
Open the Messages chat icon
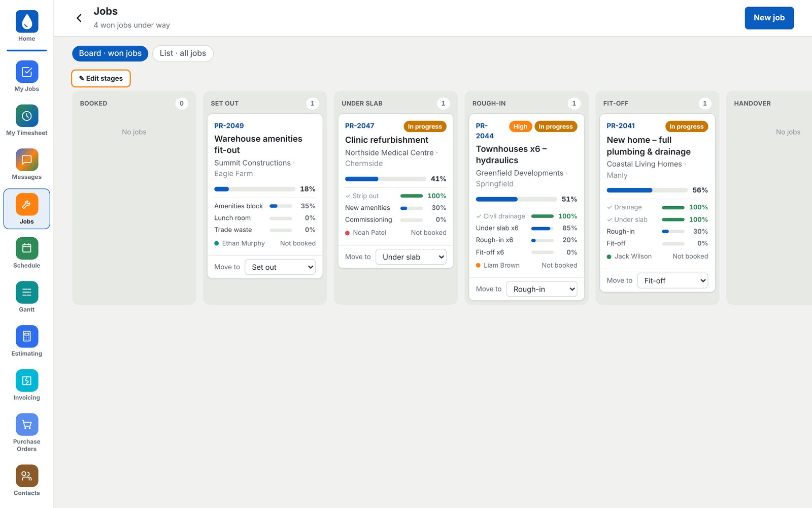[x=27, y=160]
